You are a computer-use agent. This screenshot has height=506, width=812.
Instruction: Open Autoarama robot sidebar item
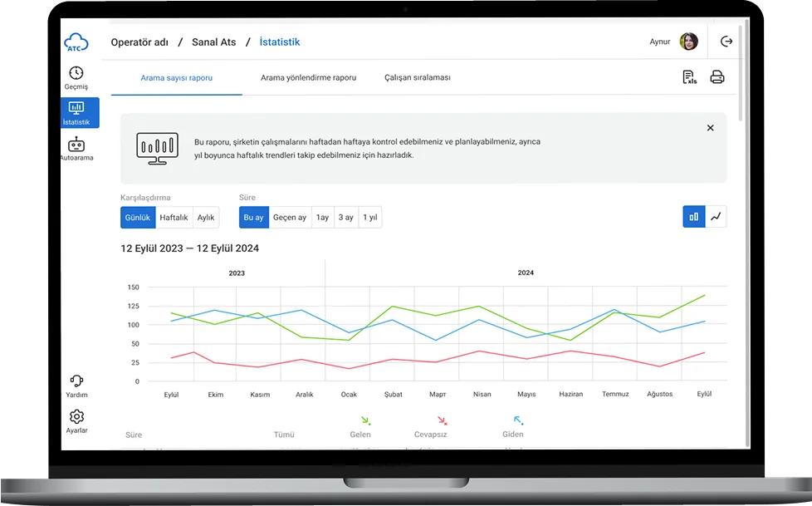76,149
